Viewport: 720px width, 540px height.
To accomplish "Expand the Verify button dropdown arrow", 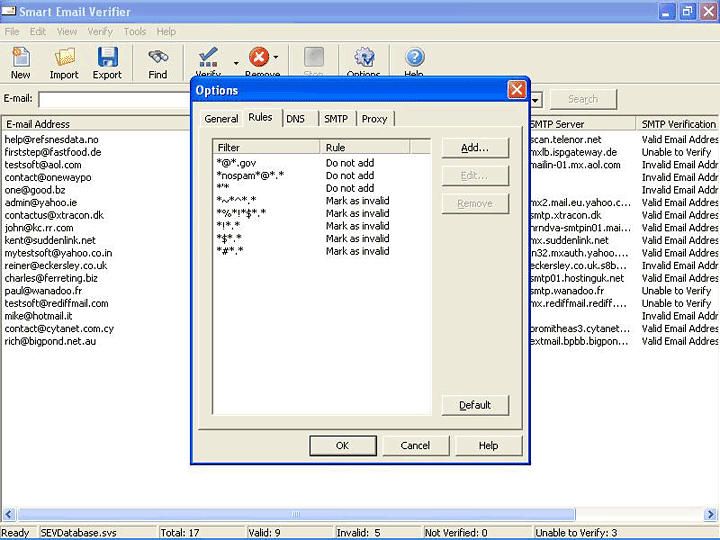I will [236, 61].
